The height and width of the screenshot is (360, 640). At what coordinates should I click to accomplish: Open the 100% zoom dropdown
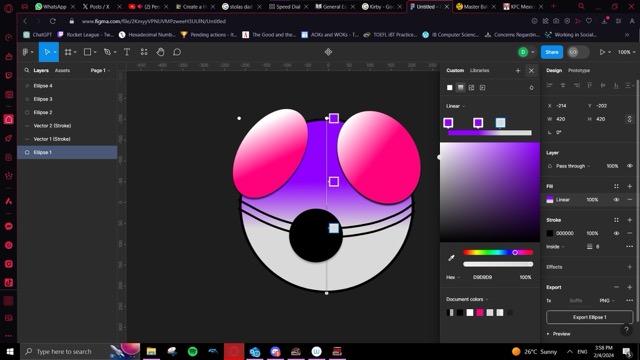click(x=626, y=52)
